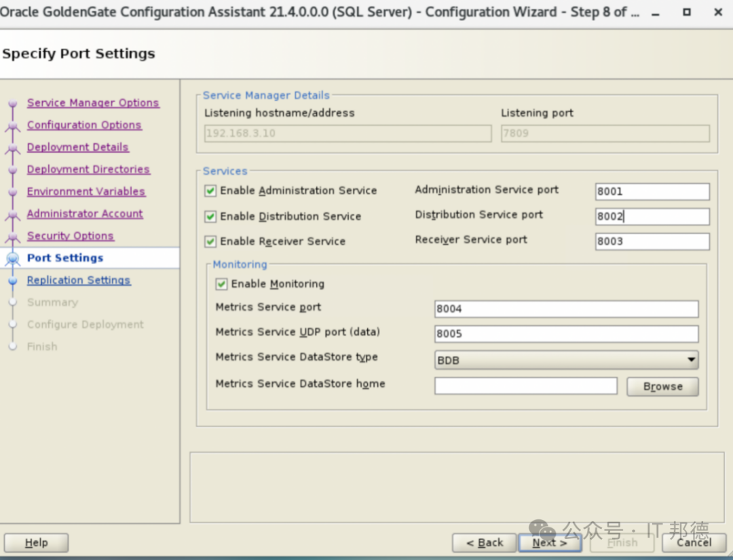
Task: Go to the Security Options step
Action: [x=70, y=236]
